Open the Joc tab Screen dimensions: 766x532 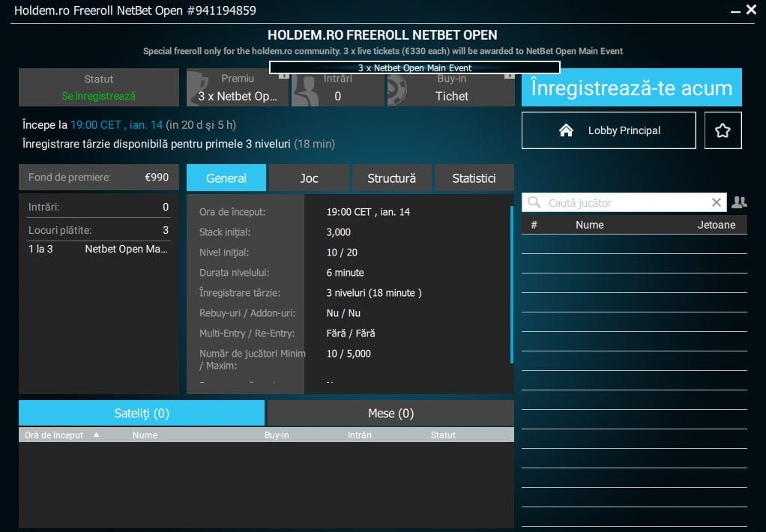click(309, 178)
